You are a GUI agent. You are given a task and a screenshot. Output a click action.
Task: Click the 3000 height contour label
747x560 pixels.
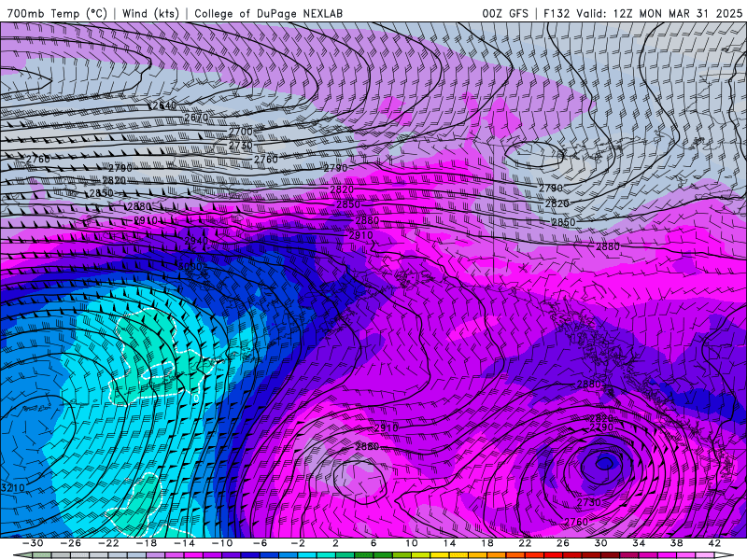coord(190,267)
